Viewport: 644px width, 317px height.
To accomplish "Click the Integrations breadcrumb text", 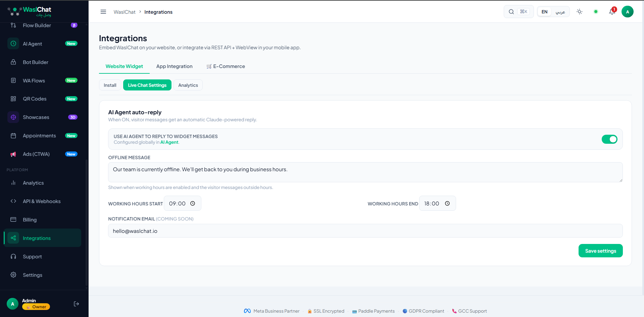I will pyautogui.click(x=158, y=12).
